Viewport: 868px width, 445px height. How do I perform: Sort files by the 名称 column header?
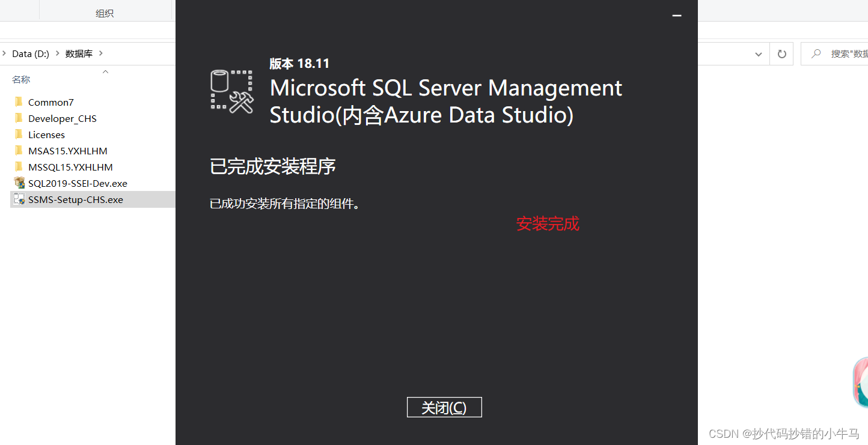(x=21, y=80)
